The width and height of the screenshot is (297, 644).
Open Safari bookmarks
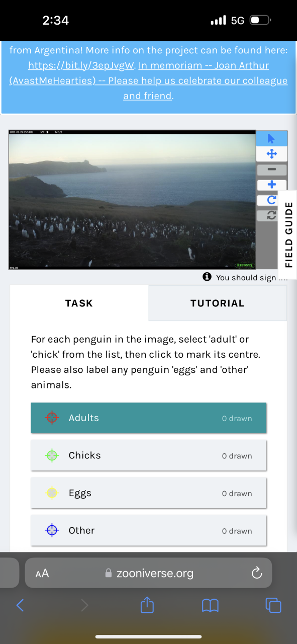click(210, 605)
